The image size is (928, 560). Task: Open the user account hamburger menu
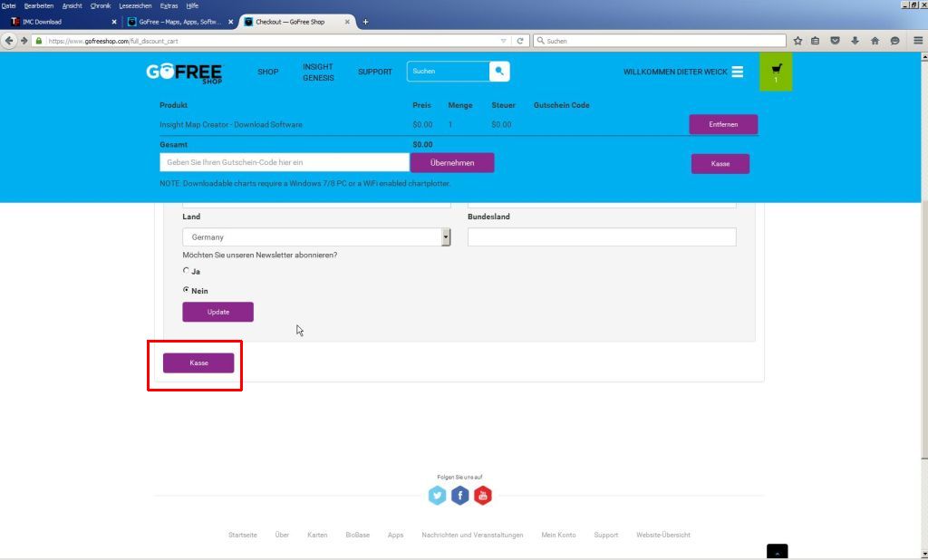pos(738,72)
